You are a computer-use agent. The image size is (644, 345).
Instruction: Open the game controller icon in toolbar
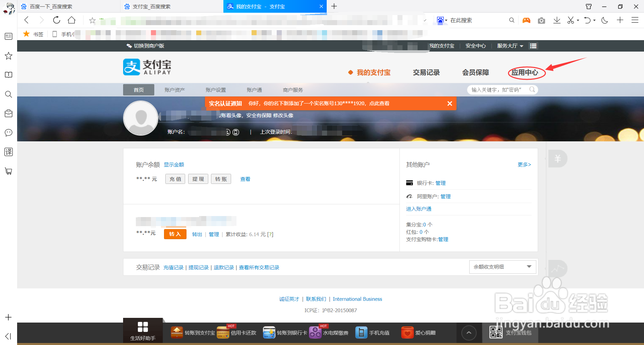tap(526, 20)
